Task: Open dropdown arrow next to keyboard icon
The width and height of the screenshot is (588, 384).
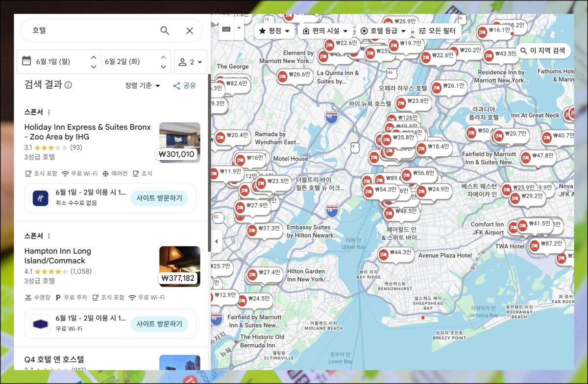Action: click(x=239, y=27)
